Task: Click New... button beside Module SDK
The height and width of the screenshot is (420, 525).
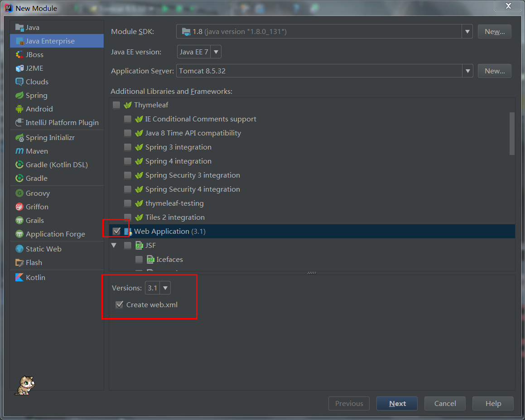Action: pos(495,32)
